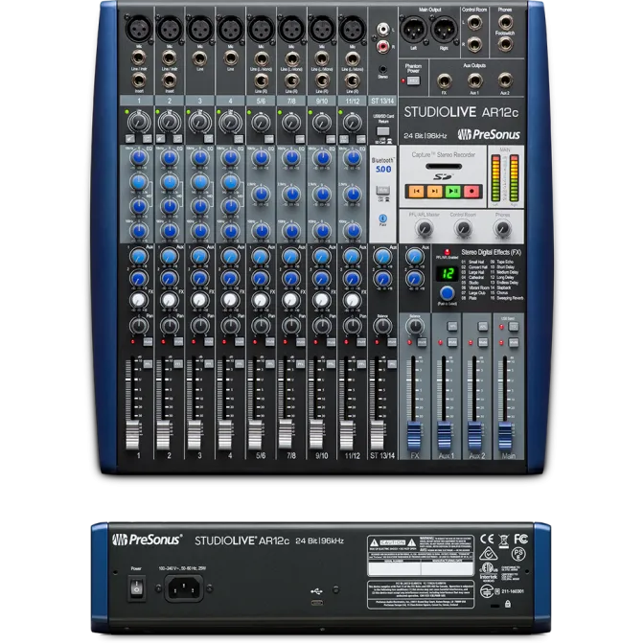Viewport: 644px width, 644px height.
Task: Turn the channel 9/10 Pan knob
Action: point(322,326)
